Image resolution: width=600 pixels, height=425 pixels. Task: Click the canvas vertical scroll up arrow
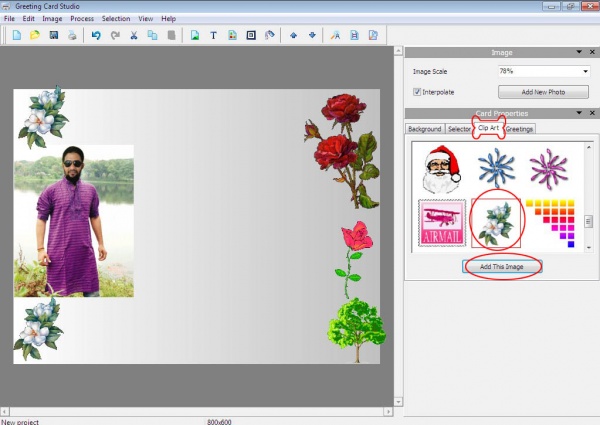[x=398, y=50]
